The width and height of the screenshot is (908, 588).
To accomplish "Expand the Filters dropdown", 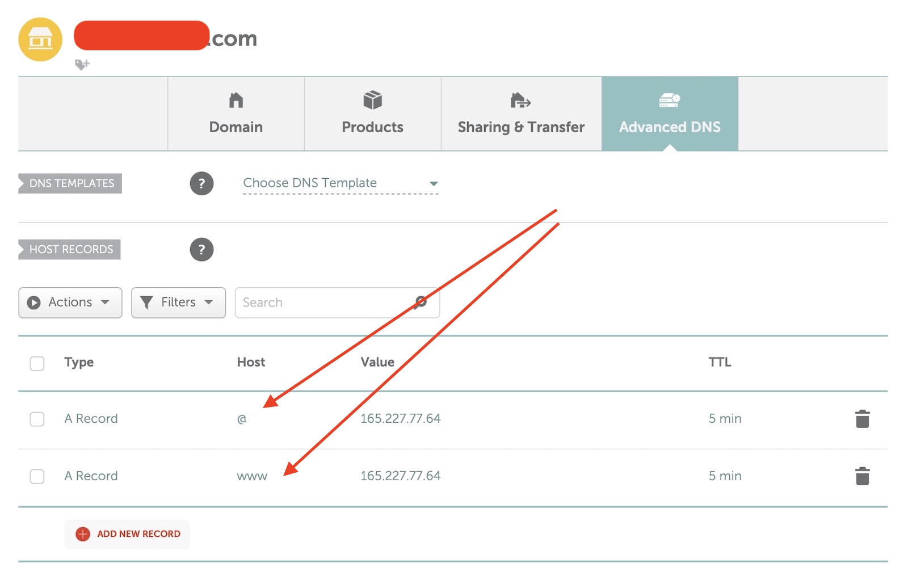I will (178, 303).
